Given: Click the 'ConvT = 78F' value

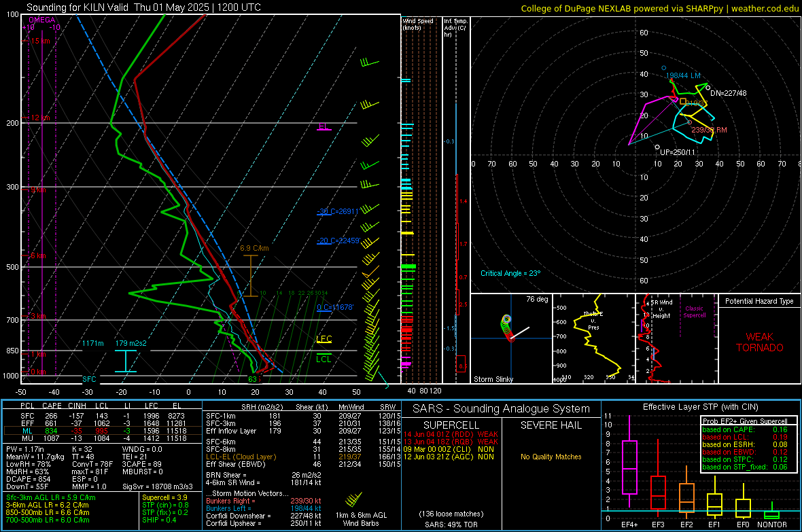Looking at the screenshot, I should pyautogui.click(x=92, y=465).
